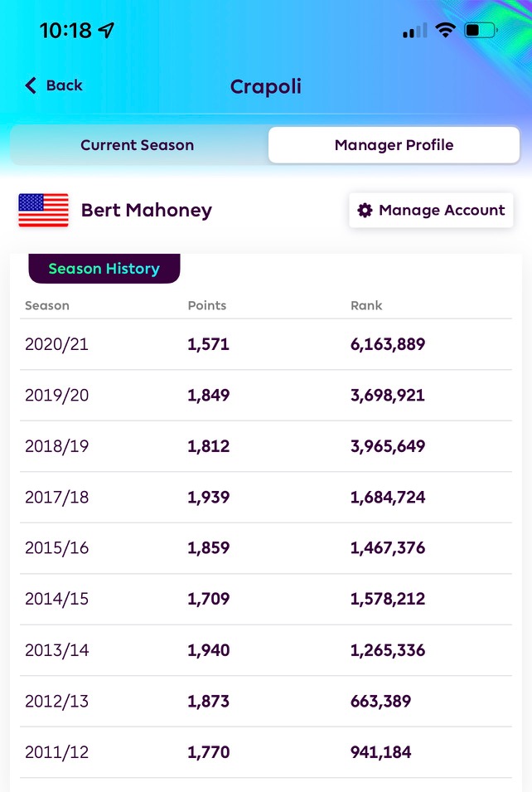Tap the Bert Mahoney manager name
Viewport: 532px width, 792px height.
(147, 210)
